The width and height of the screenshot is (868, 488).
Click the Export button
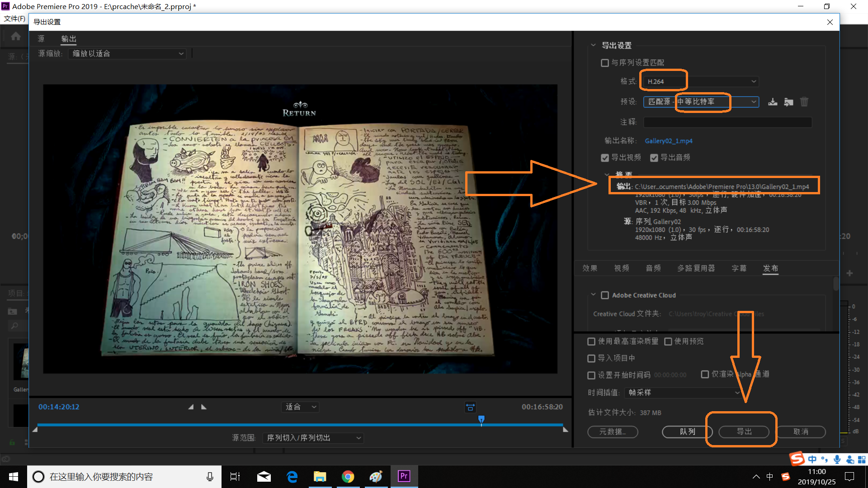744,432
